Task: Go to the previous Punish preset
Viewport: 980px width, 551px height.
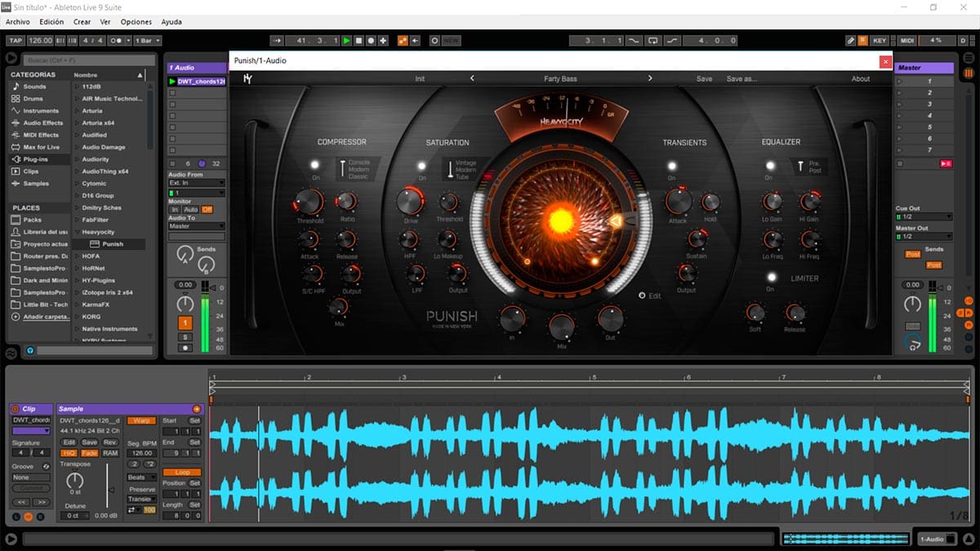Action: 472,79
